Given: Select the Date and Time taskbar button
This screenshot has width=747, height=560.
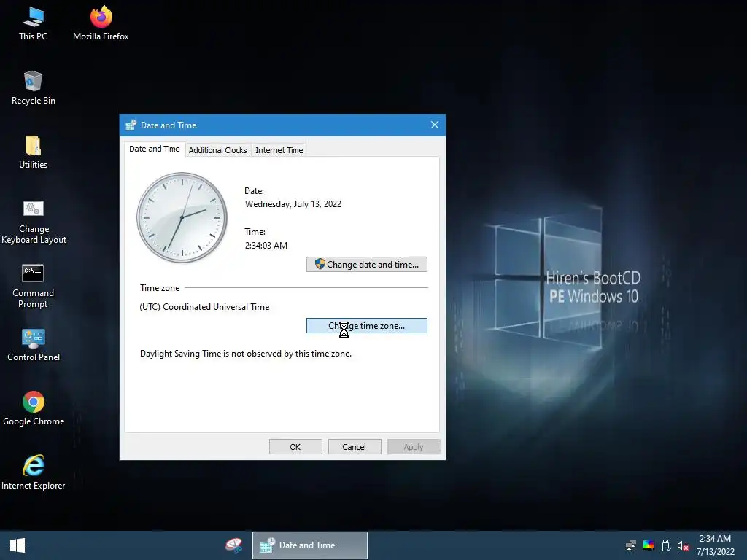Looking at the screenshot, I should pyautogui.click(x=309, y=545).
